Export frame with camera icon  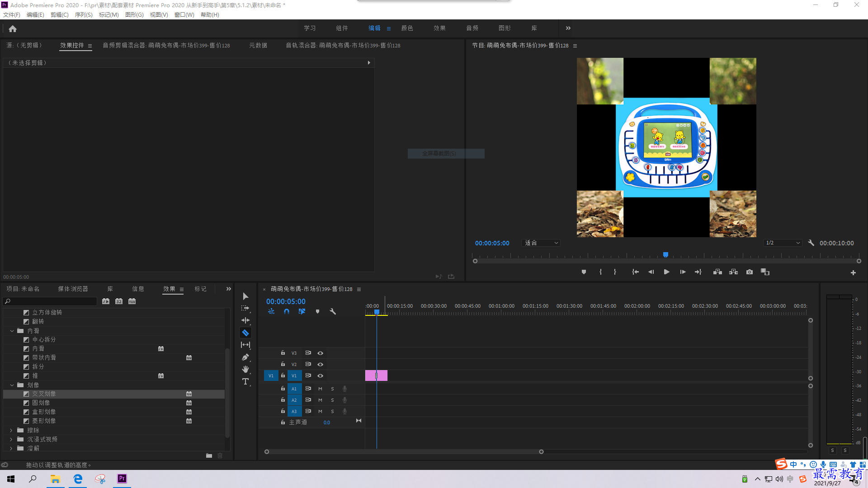point(750,272)
